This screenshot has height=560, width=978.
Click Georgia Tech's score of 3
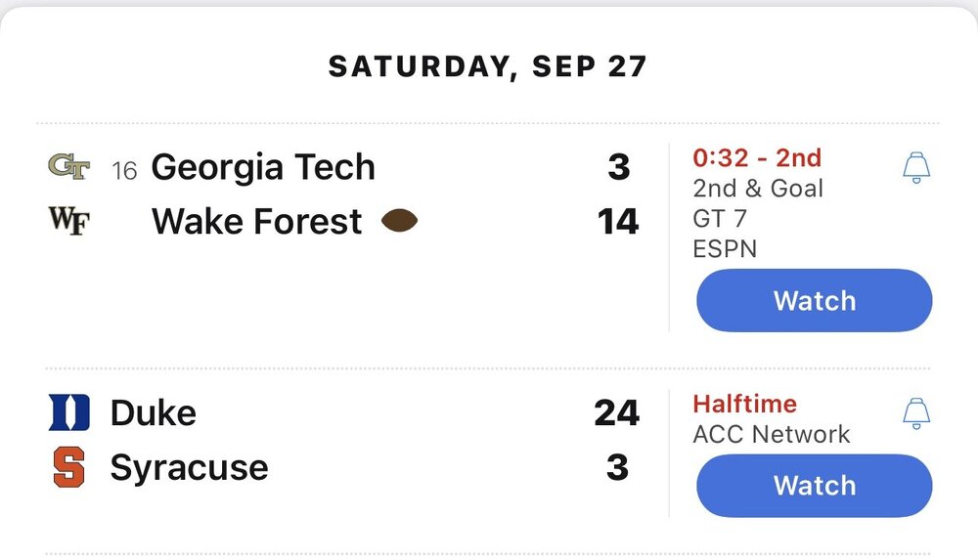tap(618, 167)
